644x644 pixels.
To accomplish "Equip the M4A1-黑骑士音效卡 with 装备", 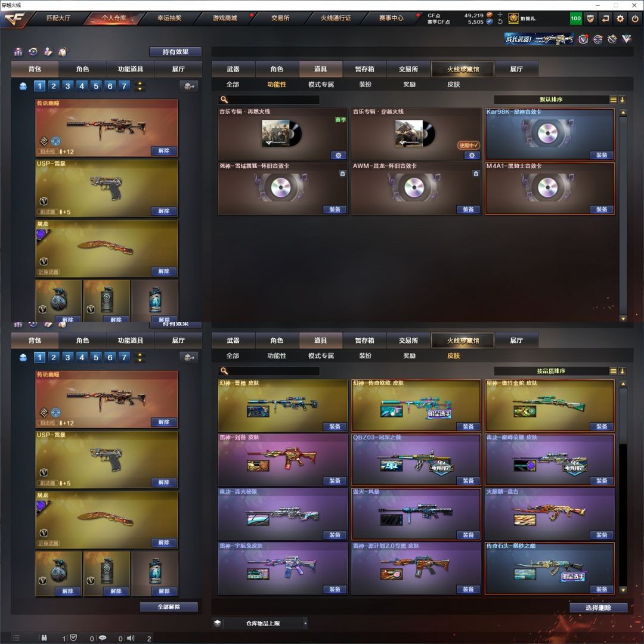I will [x=602, y=209].
